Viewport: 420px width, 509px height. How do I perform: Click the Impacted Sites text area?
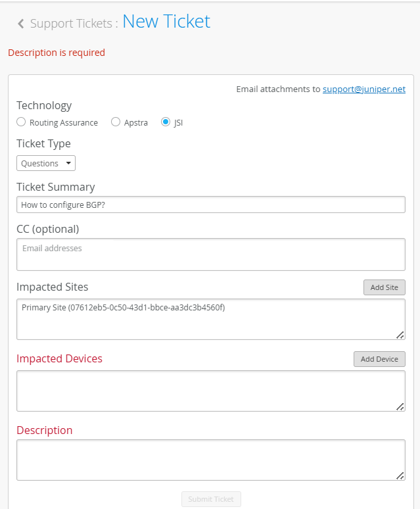pos(210,319)
